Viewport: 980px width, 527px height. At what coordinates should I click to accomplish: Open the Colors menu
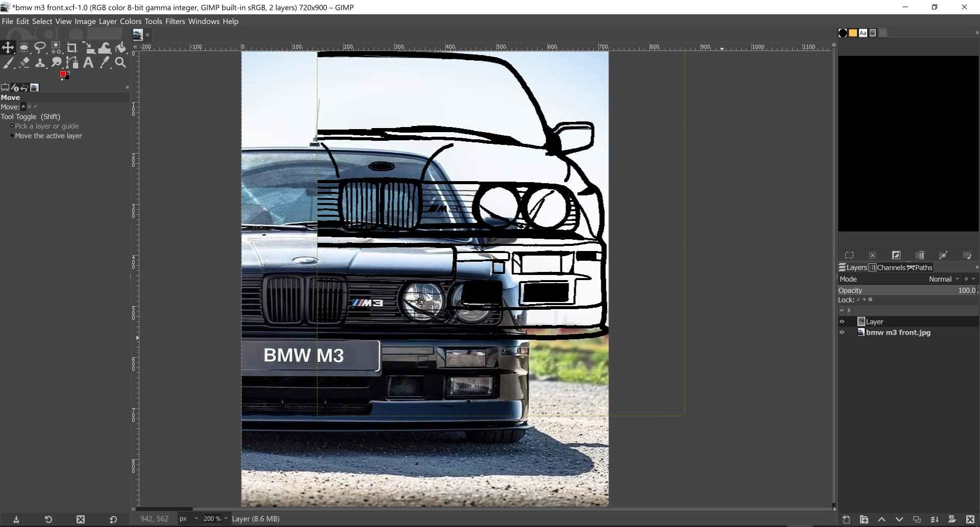pyautogui.click(x=131, y=21)
